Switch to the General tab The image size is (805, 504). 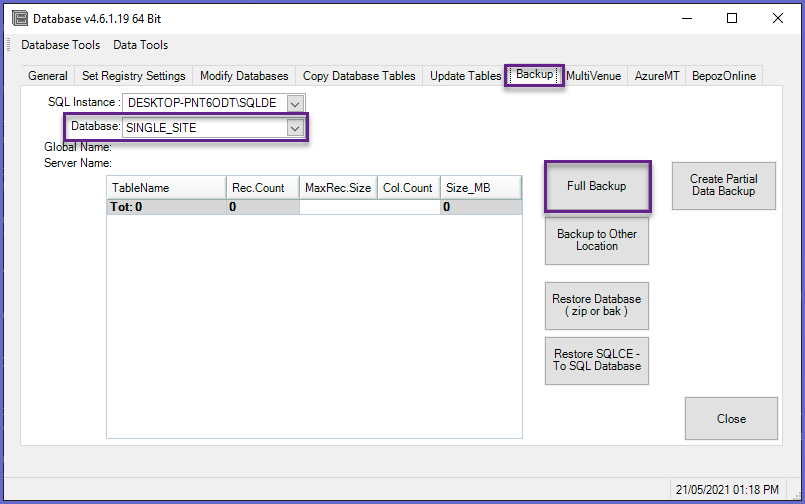coord(48,76)
